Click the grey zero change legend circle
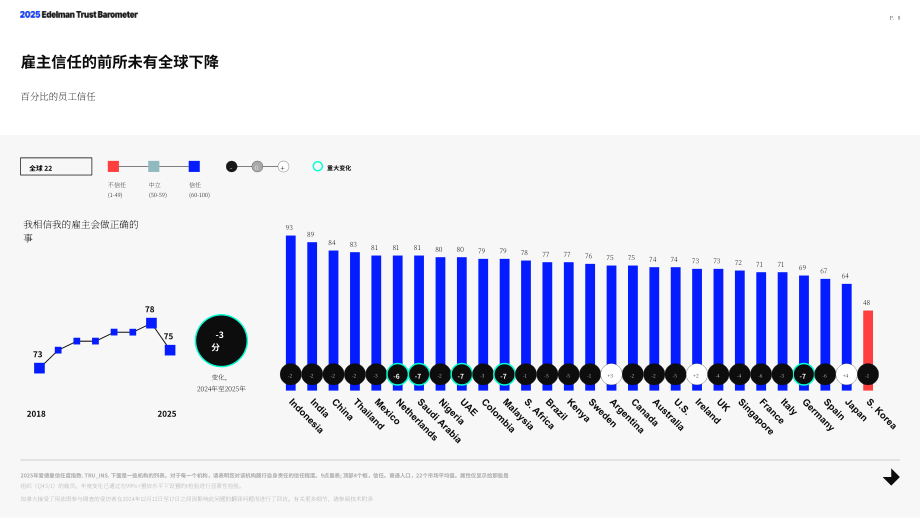The height and width of the screenshot is (518, 920). 257,167
